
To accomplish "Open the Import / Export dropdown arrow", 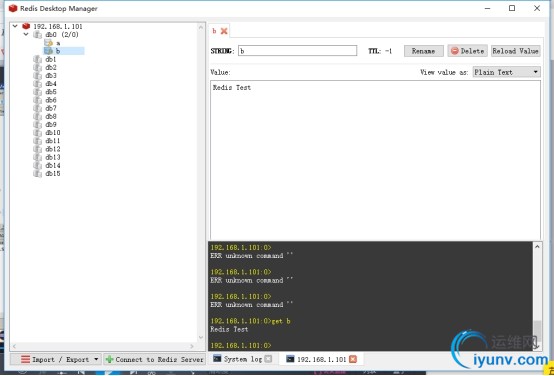I will [x=96, y=359].
